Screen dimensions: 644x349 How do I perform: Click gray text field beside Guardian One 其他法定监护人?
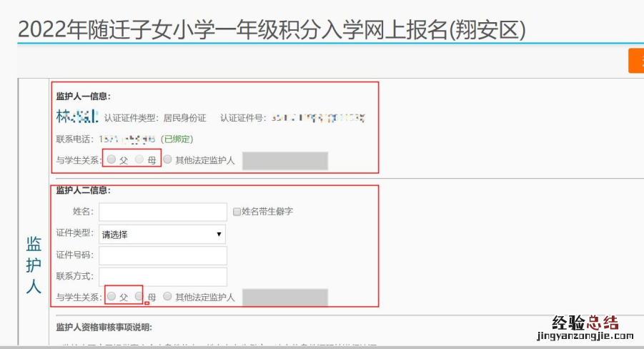coord(284,160)
